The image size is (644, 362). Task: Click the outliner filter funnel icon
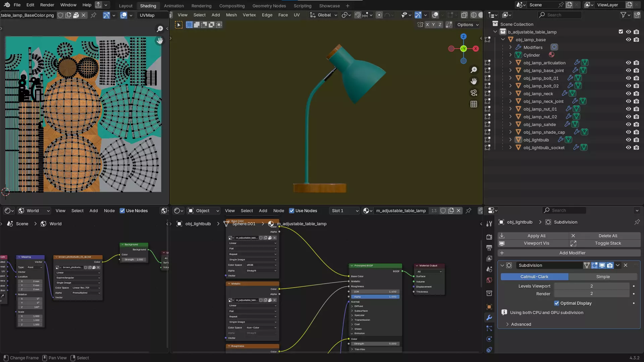pos(623,15)
